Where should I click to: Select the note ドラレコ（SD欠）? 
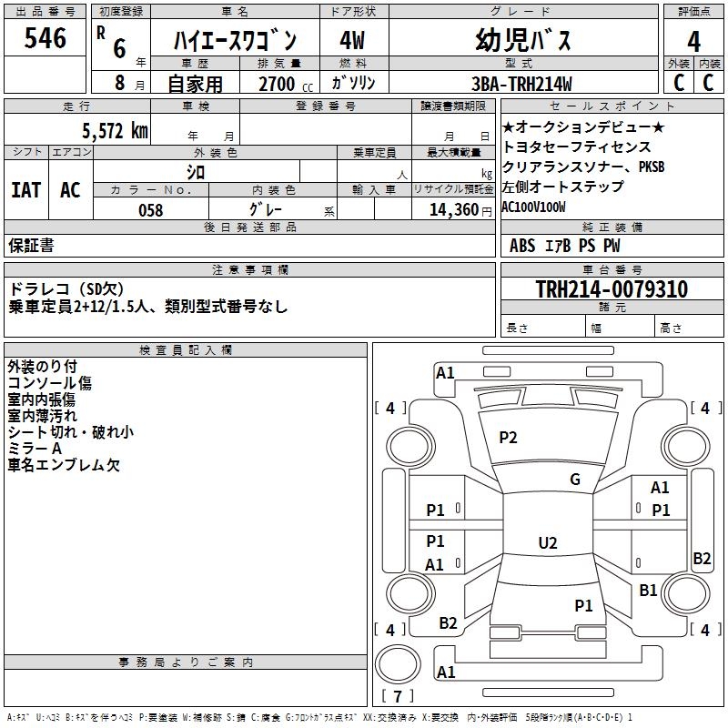(66, 288)
